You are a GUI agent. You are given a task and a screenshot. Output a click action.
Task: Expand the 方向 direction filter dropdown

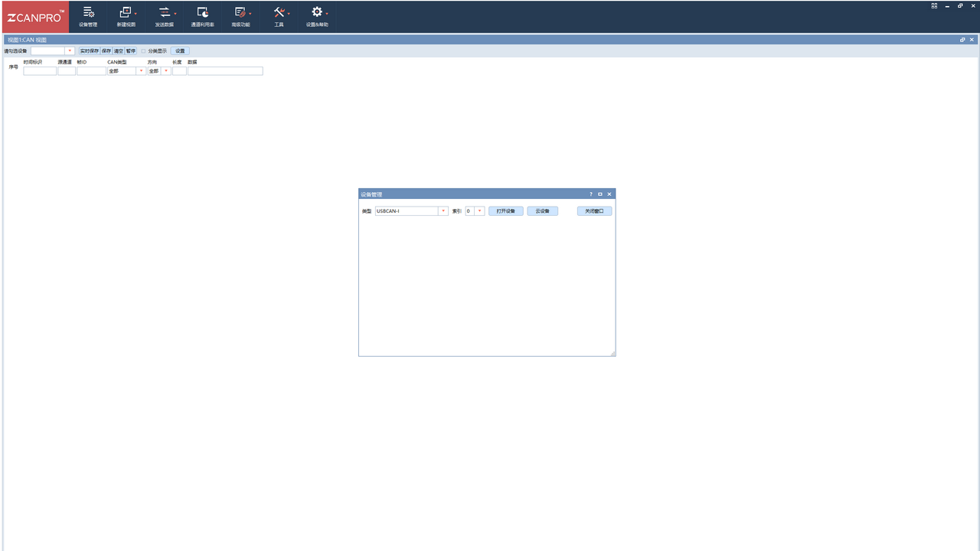pos(166,71)
